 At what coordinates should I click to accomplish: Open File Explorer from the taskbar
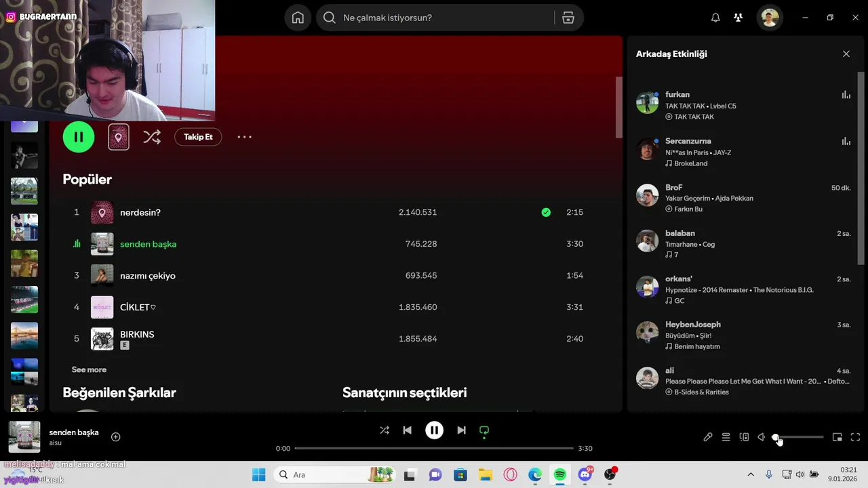485,474
